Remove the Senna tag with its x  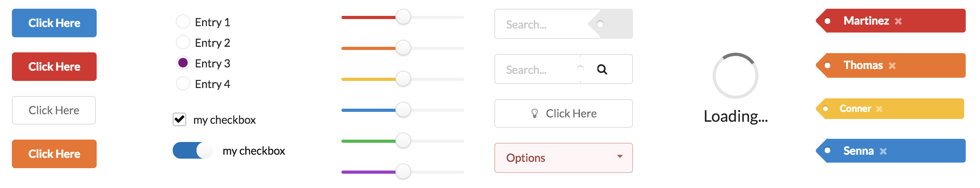pos(883,152)
